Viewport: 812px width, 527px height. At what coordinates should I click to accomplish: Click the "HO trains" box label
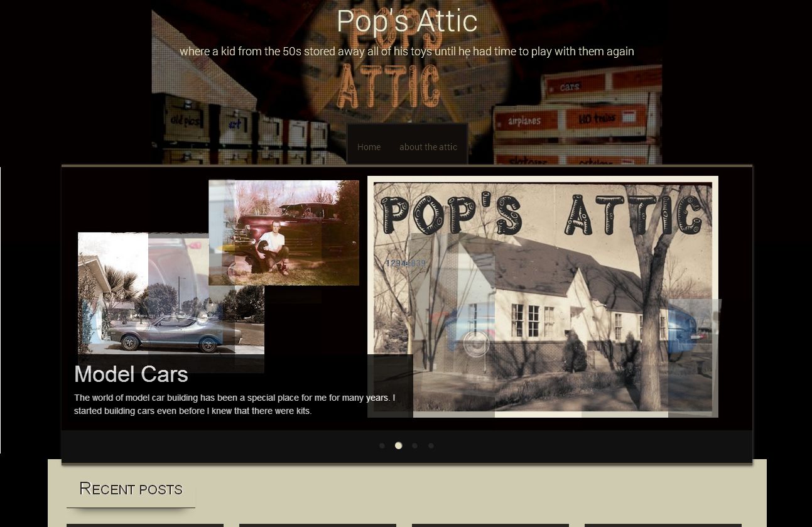597,118
